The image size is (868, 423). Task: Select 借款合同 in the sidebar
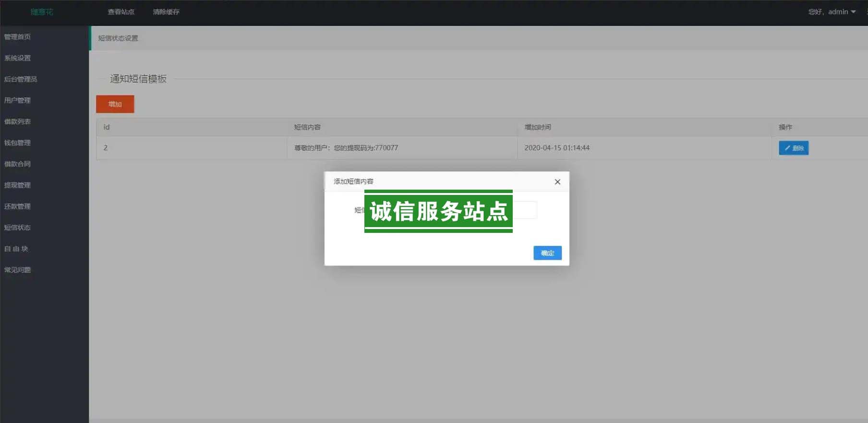coord(18,164)
